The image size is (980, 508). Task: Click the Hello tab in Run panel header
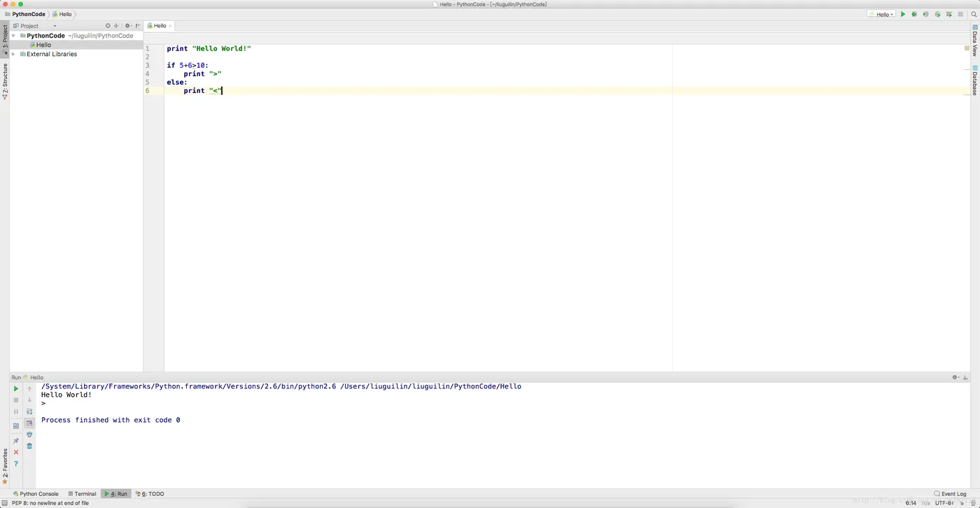(x=34, y=377)
